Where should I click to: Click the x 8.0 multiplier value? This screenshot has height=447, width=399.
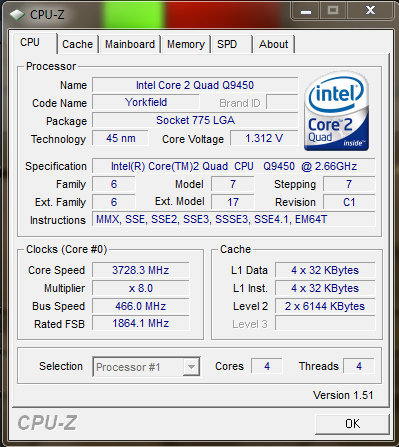coord(140,288)
